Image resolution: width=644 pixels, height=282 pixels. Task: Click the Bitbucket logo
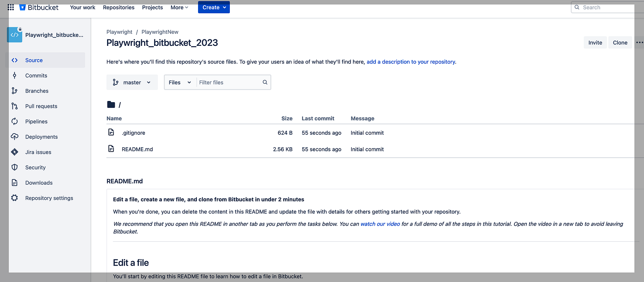click(x=39, y=7)
